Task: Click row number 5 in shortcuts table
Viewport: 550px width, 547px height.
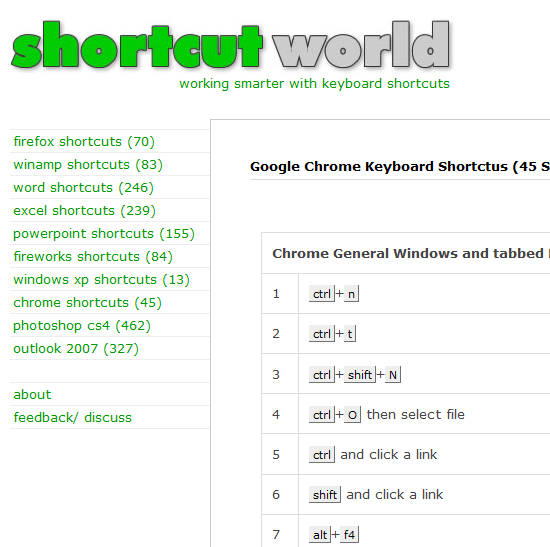Action: coord(276,455)
